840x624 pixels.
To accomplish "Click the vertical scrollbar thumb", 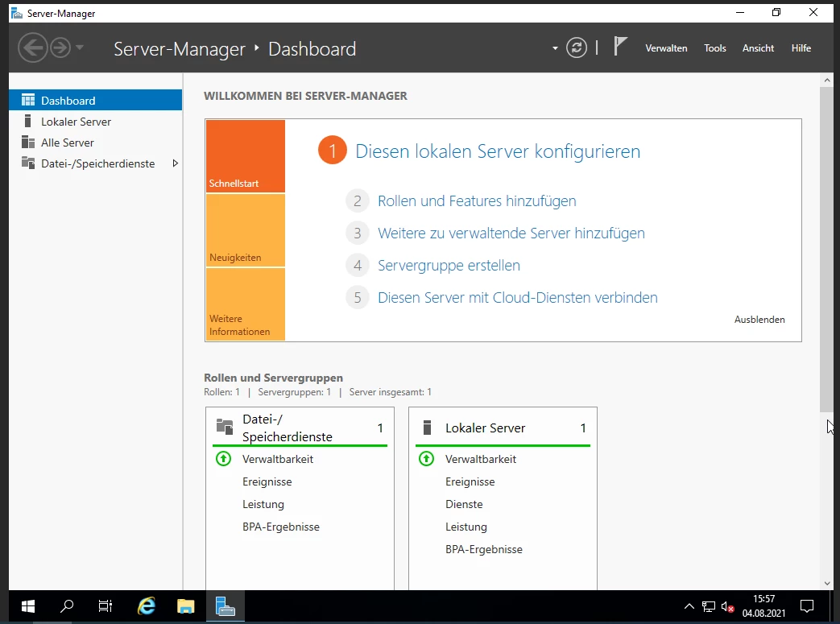I will point(826,250).
